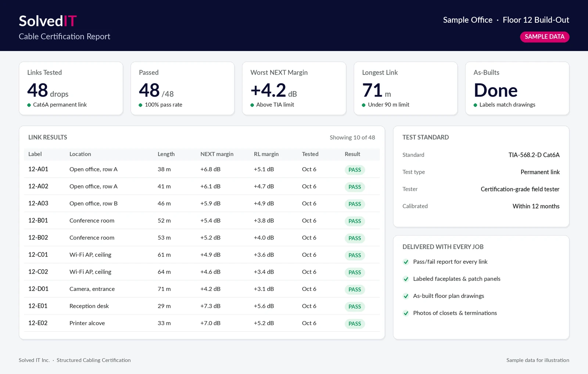The width and height of the screenshot is (588, 374).
Task: Click the 'Certification-grade field tester' value
Action: [x=520, y=189]
